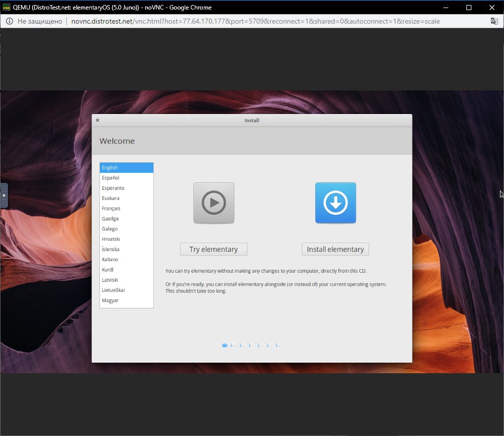Select Français in the language list
The height and width of the screenshot is (436, 504).
coord(127,208)
